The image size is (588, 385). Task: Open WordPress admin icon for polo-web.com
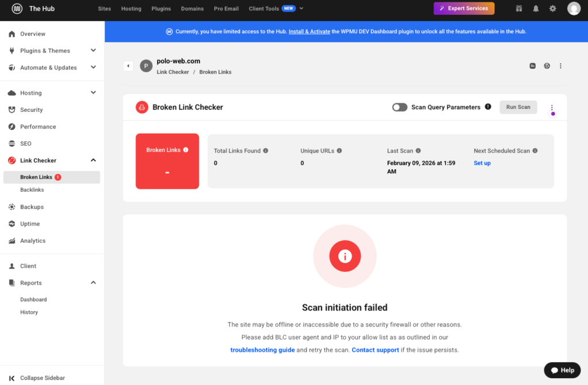pos(547,66)
